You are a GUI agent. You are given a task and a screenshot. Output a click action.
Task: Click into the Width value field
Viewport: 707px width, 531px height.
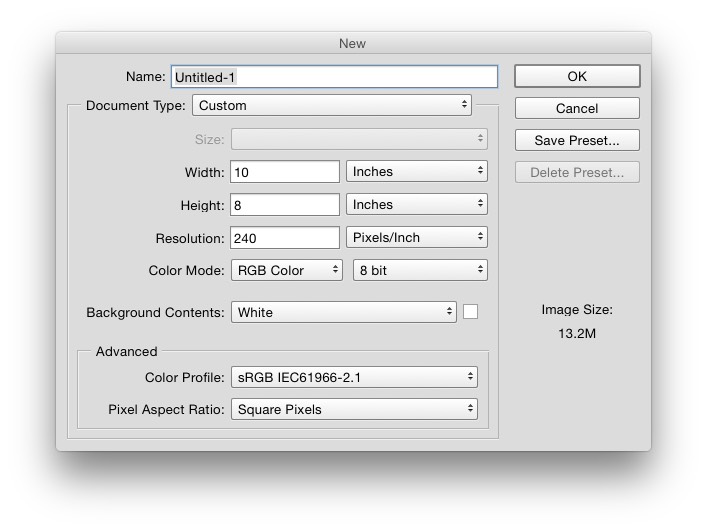pos(285,172)
